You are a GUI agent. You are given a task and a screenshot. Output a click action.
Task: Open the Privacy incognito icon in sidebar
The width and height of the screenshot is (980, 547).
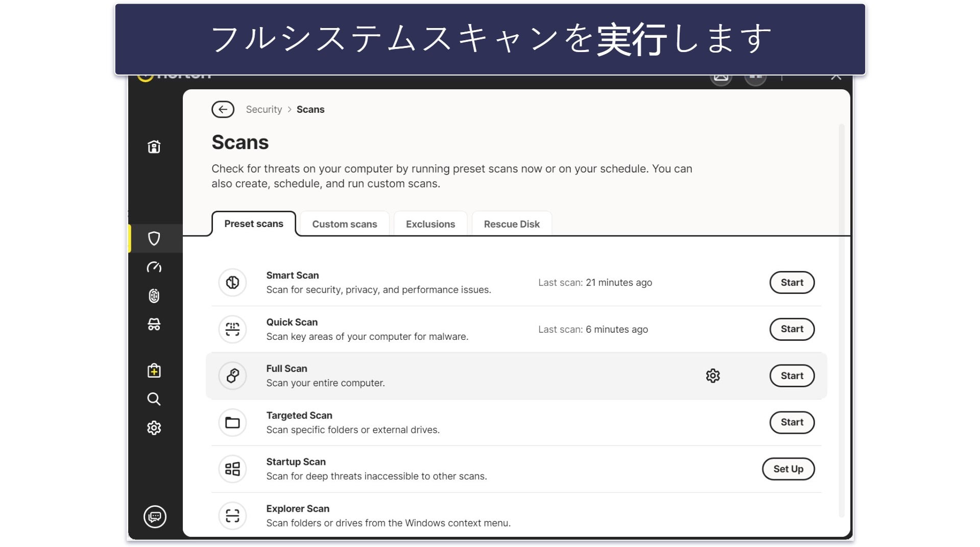tap(154, 324)
